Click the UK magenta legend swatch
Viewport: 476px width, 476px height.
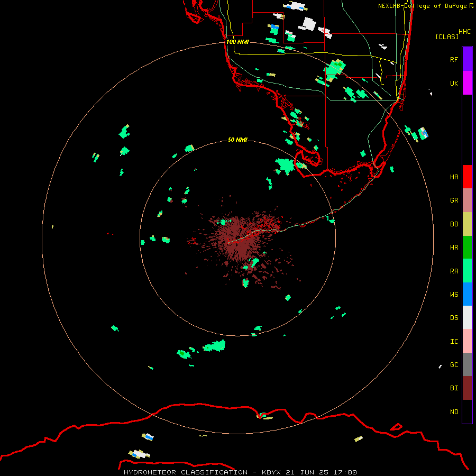pyautogui.click(x=467, y=83)
